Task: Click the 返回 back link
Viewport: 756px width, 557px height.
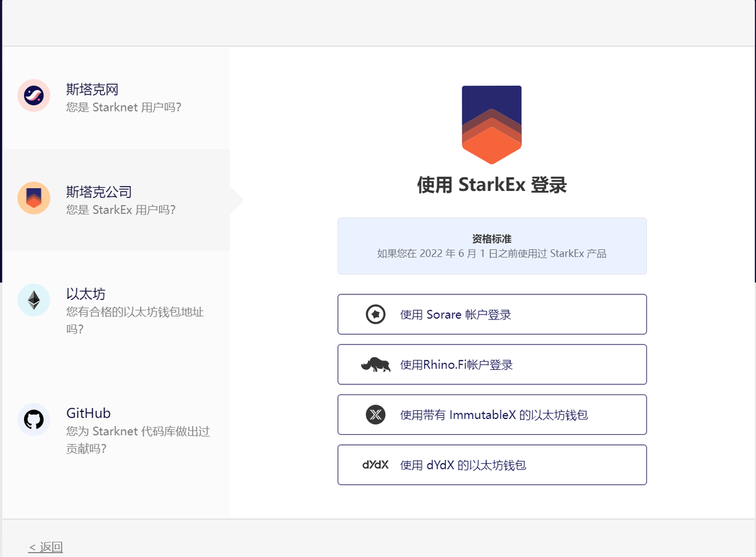Action: [x=44, y=546]
